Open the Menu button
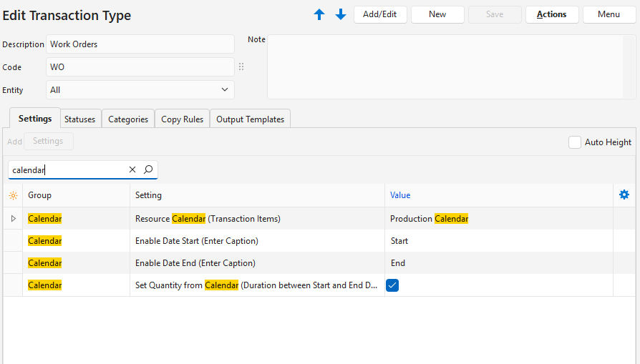The image size is (640, 364). tap(609, 14)
